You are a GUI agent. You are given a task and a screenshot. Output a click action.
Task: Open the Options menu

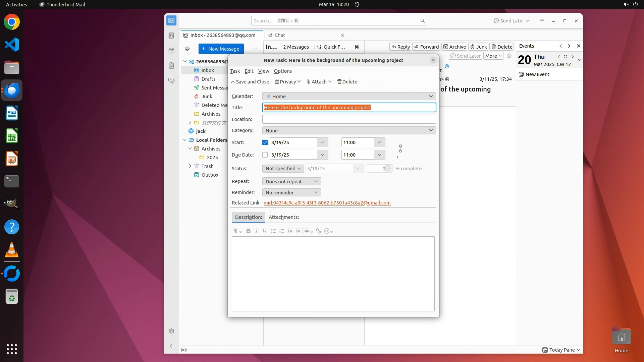pyautogui.click(x=282, y=71)
